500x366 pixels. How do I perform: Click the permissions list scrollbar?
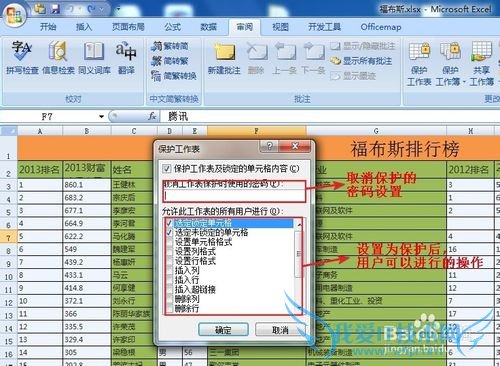coord(299,267)
